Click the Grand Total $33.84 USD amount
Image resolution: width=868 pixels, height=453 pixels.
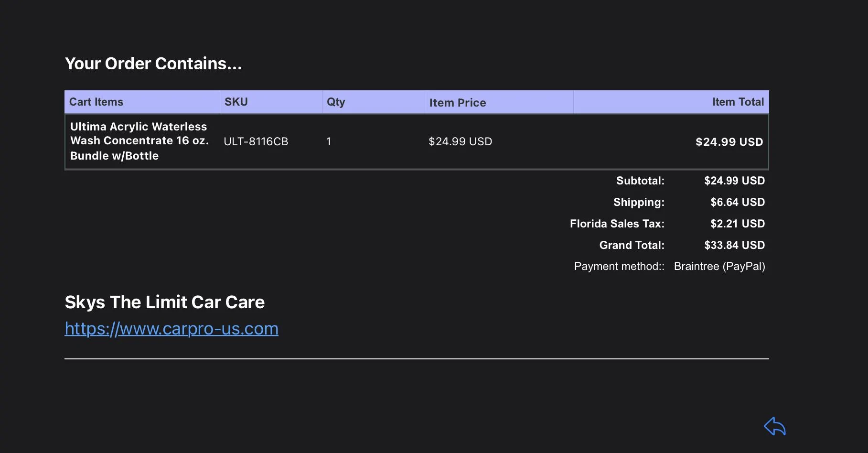pyautogui.click(x=734, y=245)
